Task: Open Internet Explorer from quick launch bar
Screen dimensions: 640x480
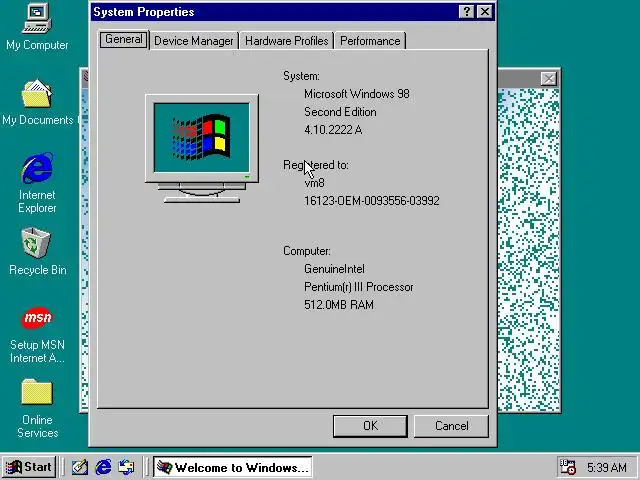Action: click(x=103, y=467)
